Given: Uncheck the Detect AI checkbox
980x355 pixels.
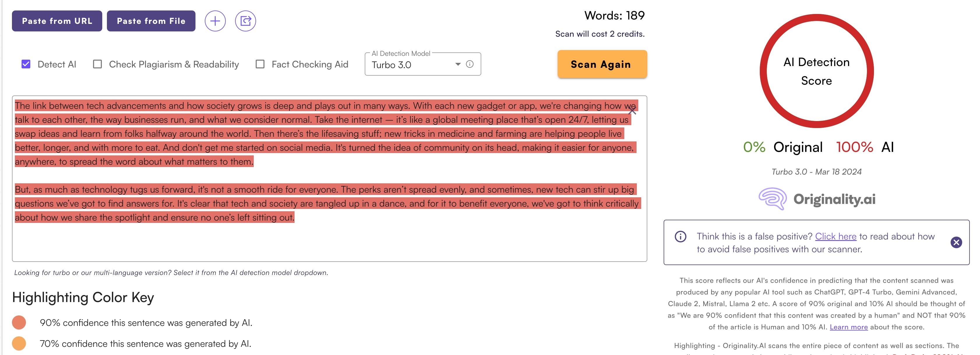Looking at the screenshot, I should tap(26, 64).
